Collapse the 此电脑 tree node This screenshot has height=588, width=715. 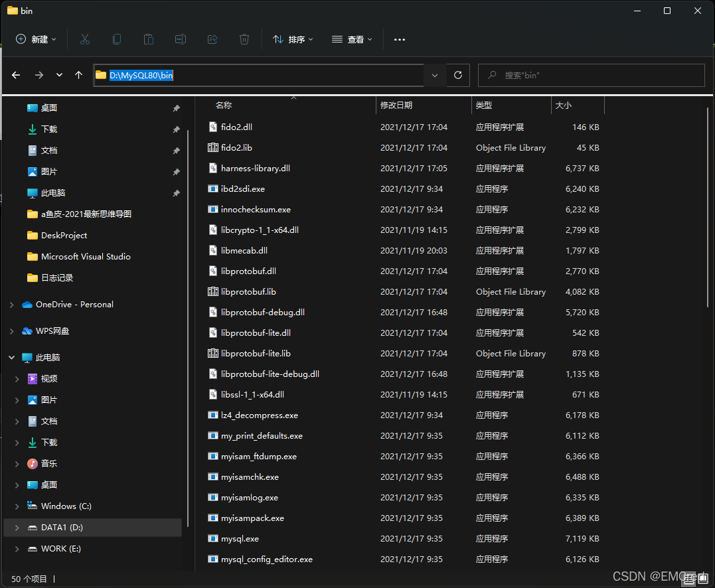point(12,357)
